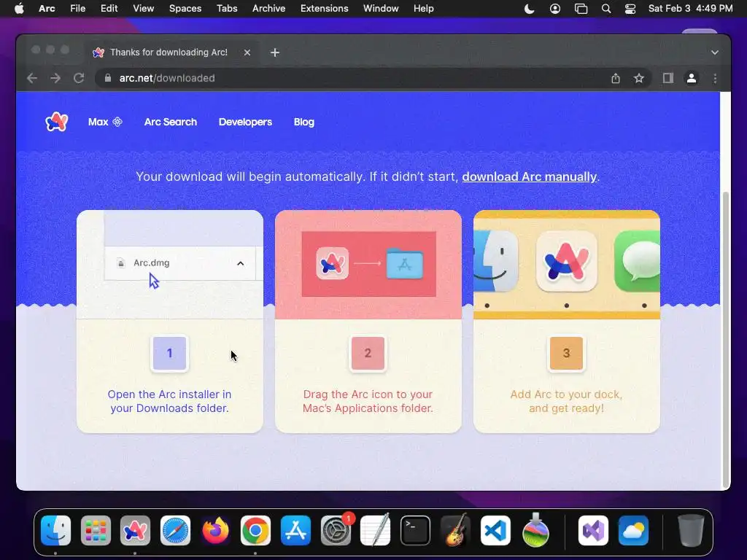Open the Extensions menu
Screen dimensions: 747x560
click(x=325, y=9)
